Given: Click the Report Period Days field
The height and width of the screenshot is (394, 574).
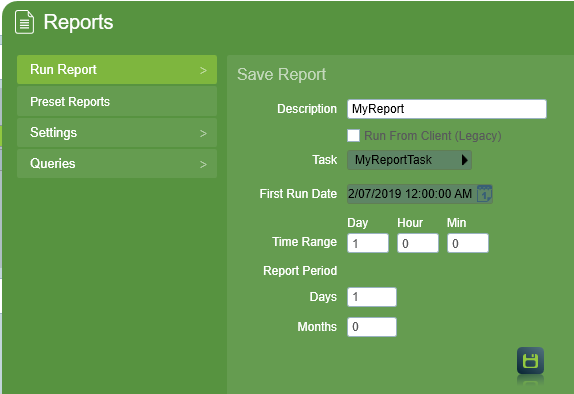Looking at the screenshot, I should click(372, 297).
